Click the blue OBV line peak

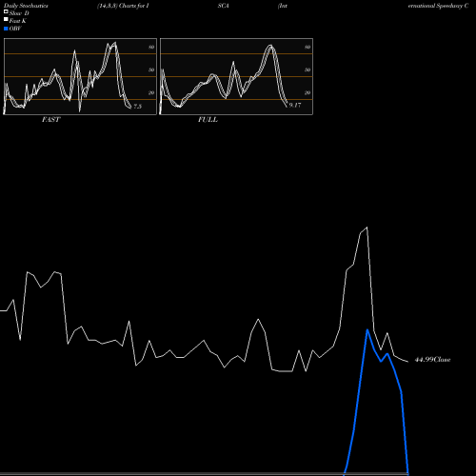click(367, 330)
